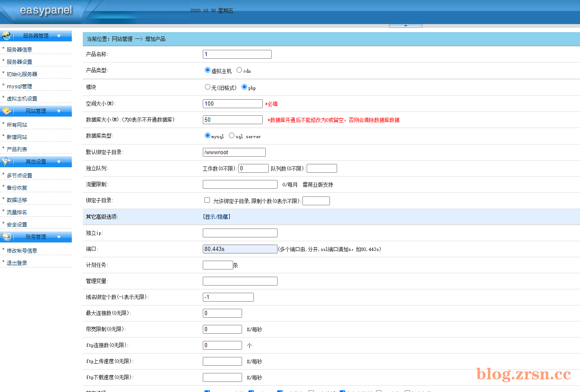Collapse the 账号管理 section arrow
Screen dimensions: 580x392
click(x=59, y=237)
